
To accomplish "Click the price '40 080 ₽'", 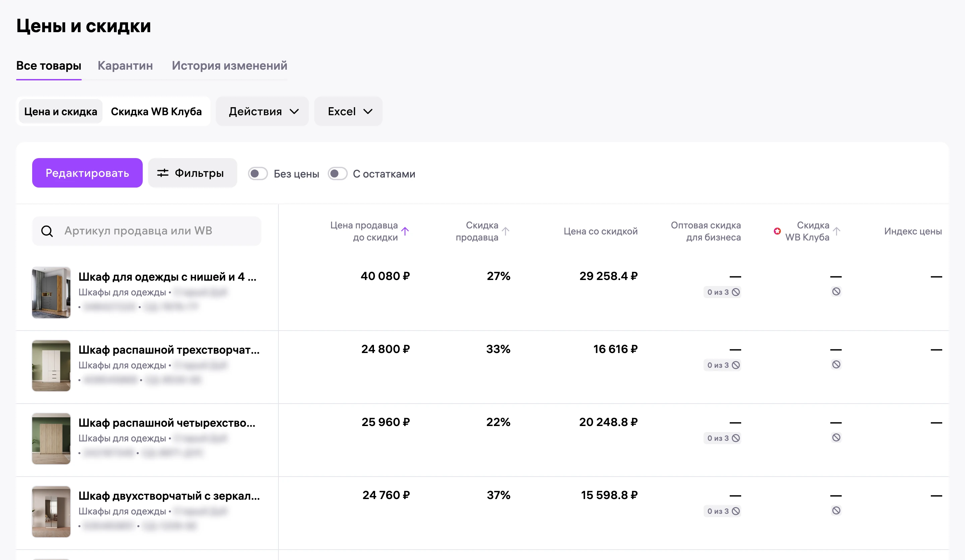I will pos(385,276).
